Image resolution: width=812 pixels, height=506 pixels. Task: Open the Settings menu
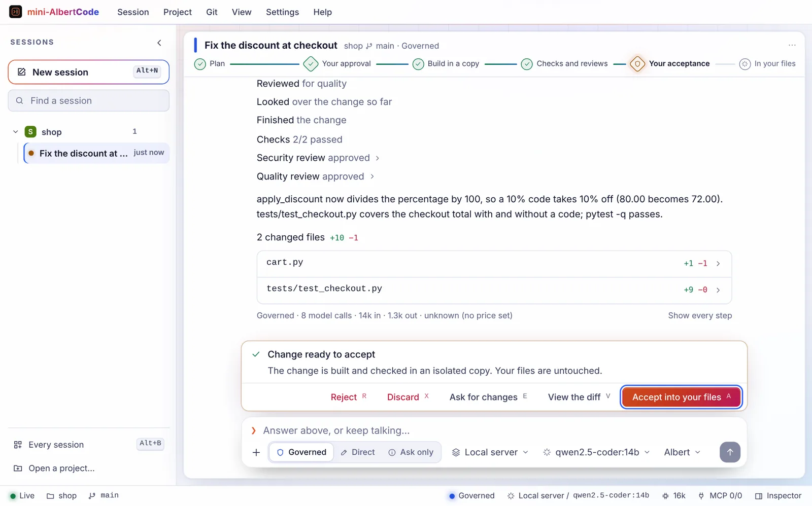[282, 12]
